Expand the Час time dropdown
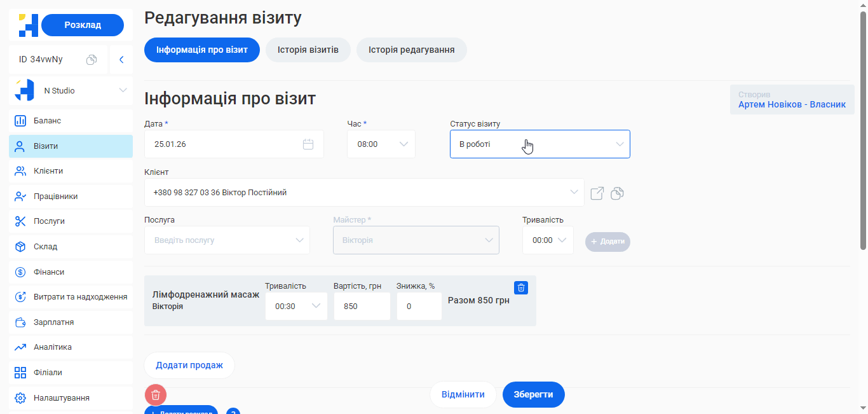Viewport: 868px width, 414px height. pos(403,144)
